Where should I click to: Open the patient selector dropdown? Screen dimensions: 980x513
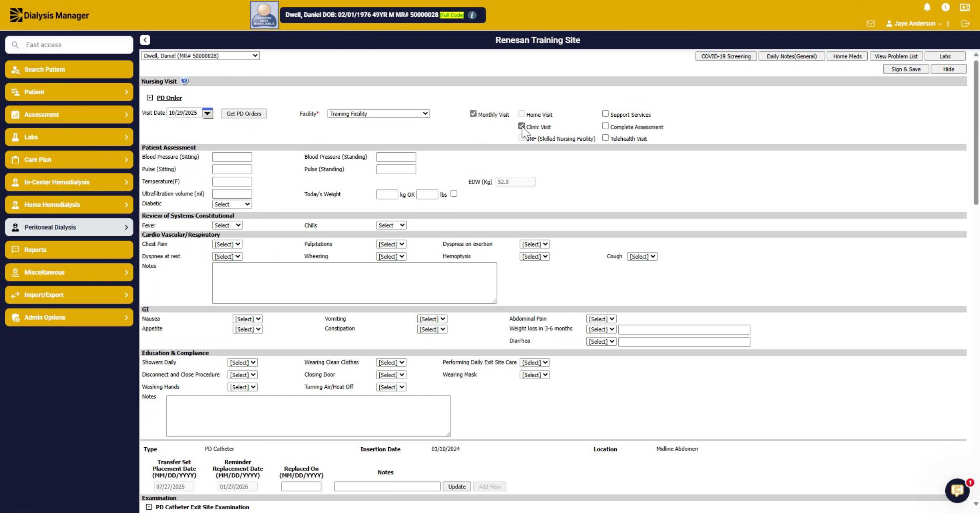coord(200,56)
